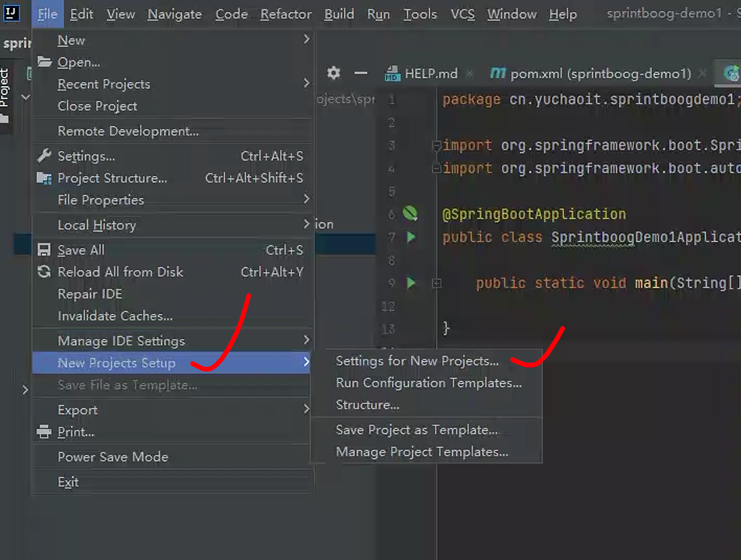
Task: Open the Refactor menu
Action: [x=286, y=14]
